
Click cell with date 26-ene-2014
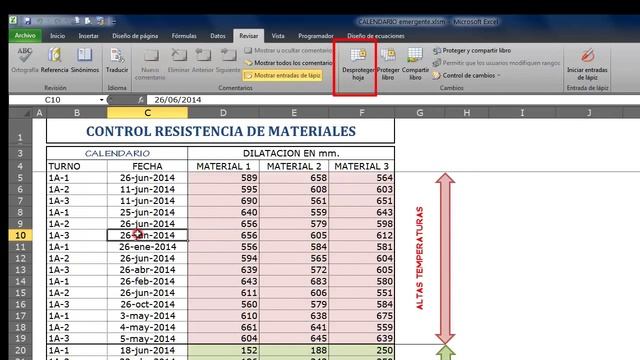tap(147, 247)
